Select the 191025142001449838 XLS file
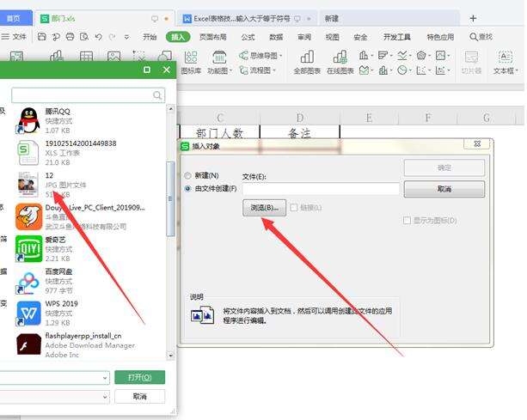Screen dimensions: 527x420 91,153
